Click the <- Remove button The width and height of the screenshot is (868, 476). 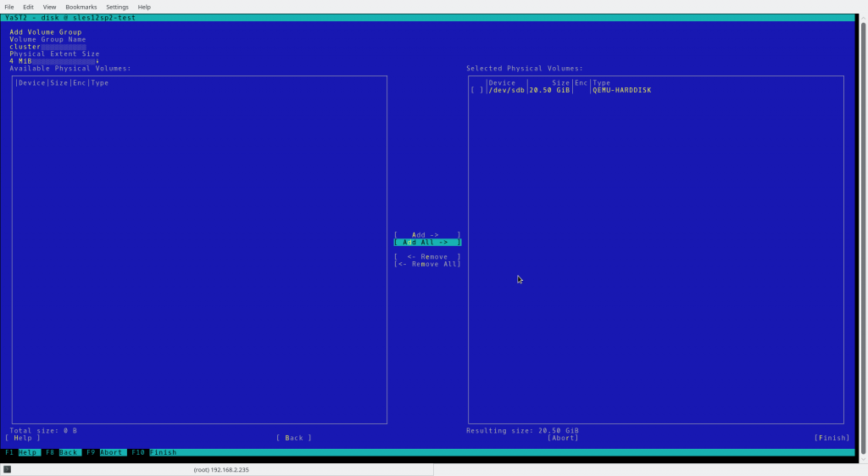427,256
